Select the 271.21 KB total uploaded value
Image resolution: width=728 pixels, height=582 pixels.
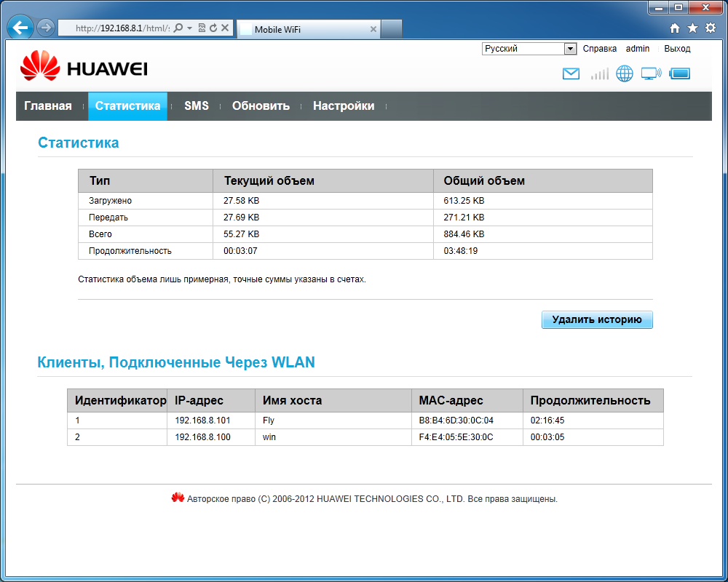pos(464,218)
